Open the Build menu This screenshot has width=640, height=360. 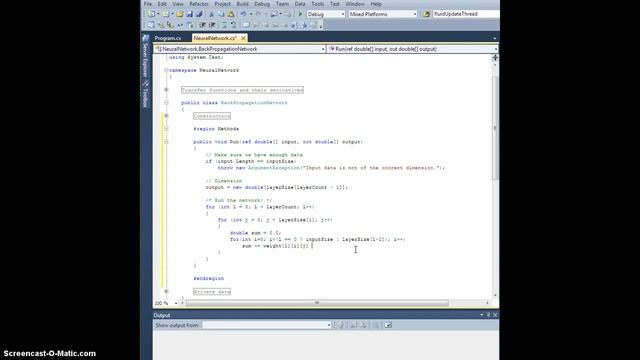pyautogui.click(x=242, y=4)
